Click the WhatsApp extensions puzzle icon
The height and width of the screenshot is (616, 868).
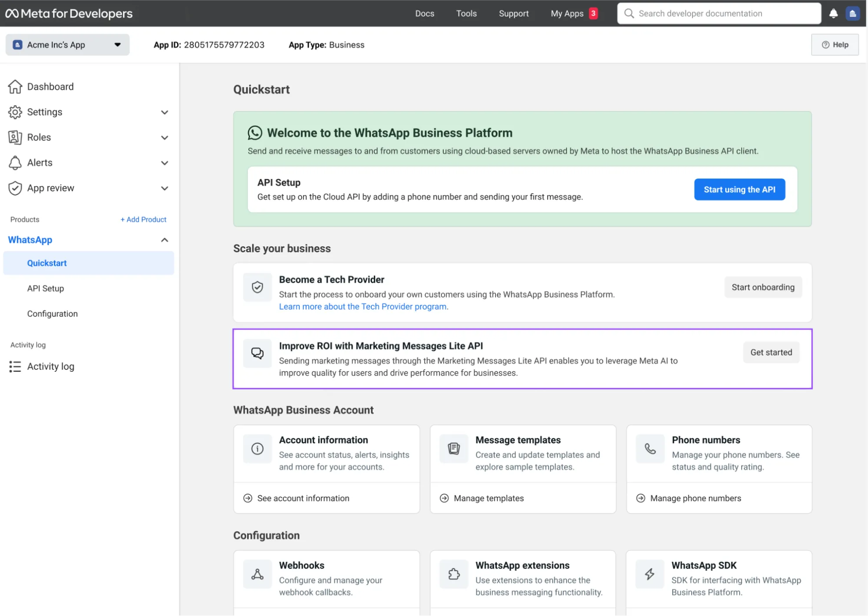tap(454, 574)
